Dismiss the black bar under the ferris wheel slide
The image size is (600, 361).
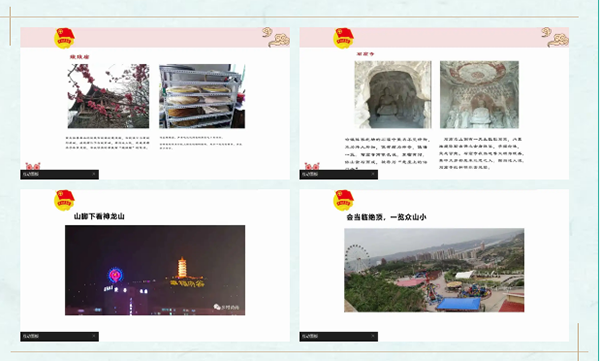pos(373,336)
